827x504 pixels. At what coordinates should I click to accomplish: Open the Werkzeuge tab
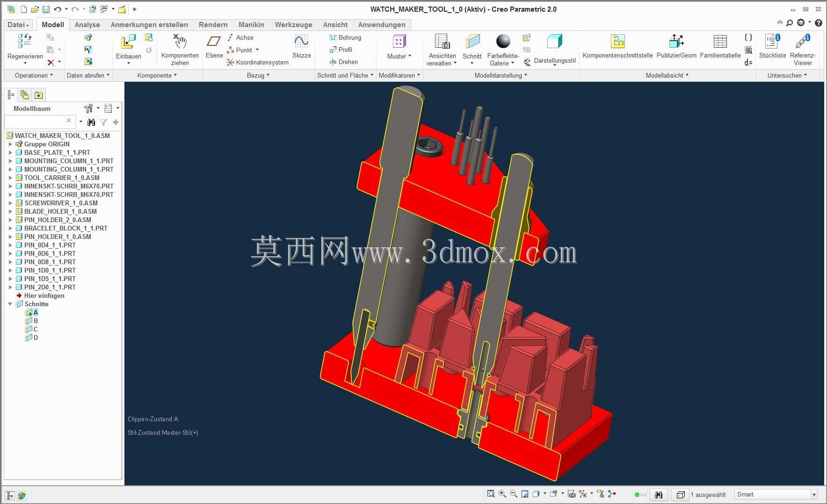click(293, 25)
